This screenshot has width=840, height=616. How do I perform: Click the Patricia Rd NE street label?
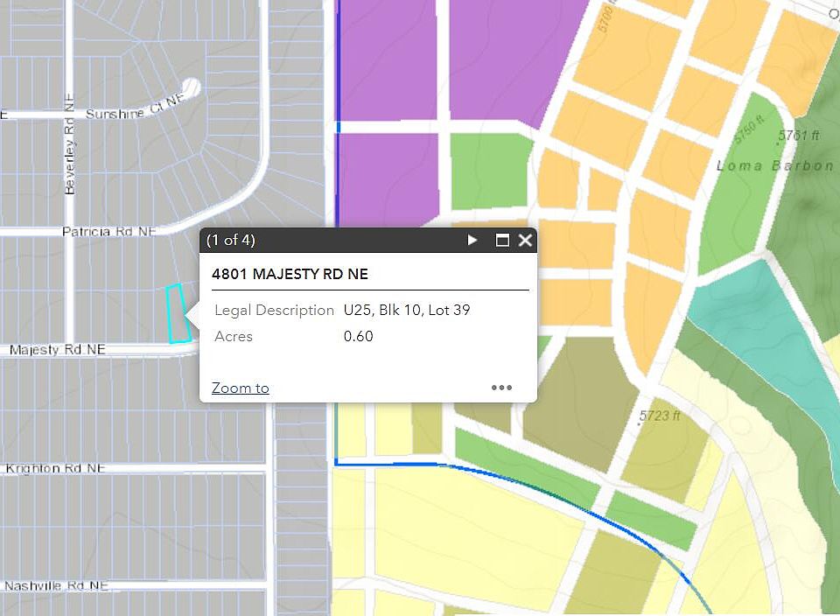pyautogui.click(x=108, y=231)
